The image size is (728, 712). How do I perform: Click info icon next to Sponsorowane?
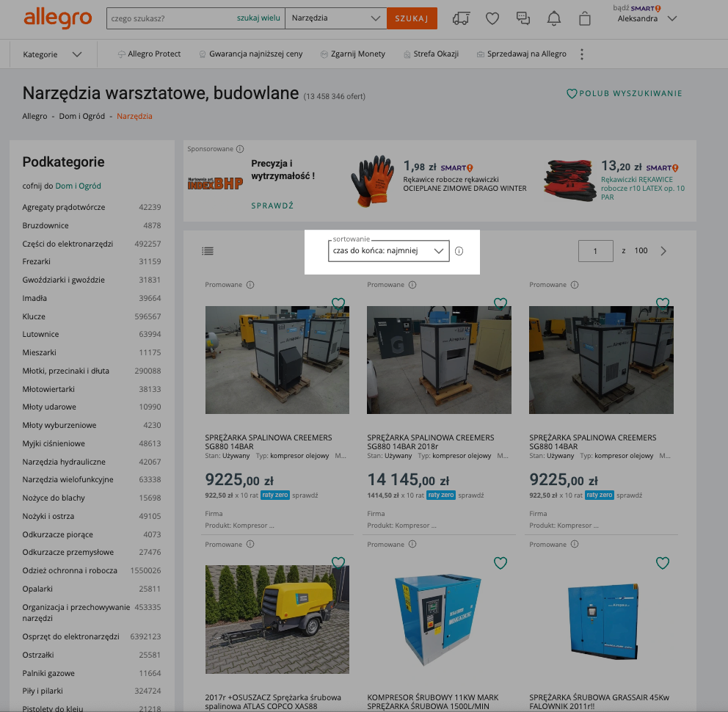(240, 149)
